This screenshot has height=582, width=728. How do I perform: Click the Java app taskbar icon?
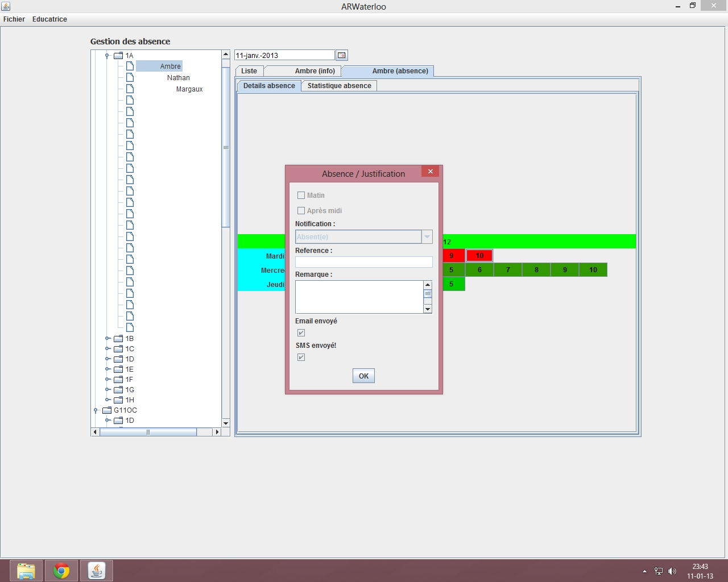(x=97, y=570)
